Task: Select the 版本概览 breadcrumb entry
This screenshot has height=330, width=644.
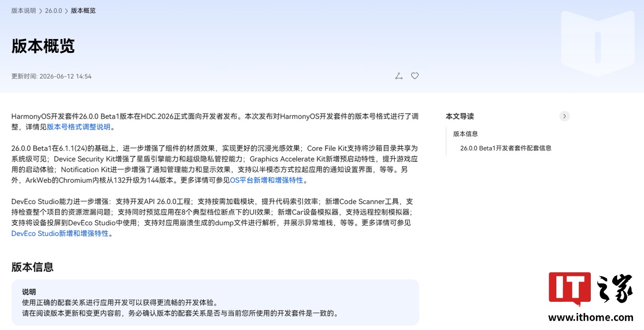Action: click(x=83, y=11)
